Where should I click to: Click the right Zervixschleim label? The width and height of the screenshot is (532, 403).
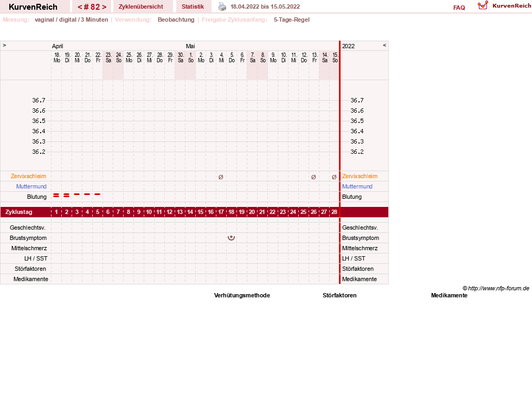click(x=360, y=176)
